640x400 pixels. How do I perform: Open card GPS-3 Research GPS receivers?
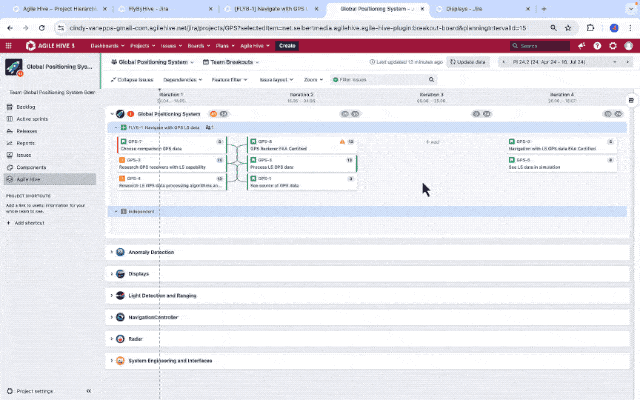(171, 163)
